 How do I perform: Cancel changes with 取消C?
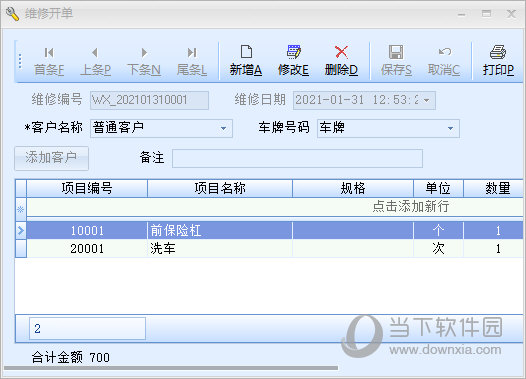(x=444, y=61)
